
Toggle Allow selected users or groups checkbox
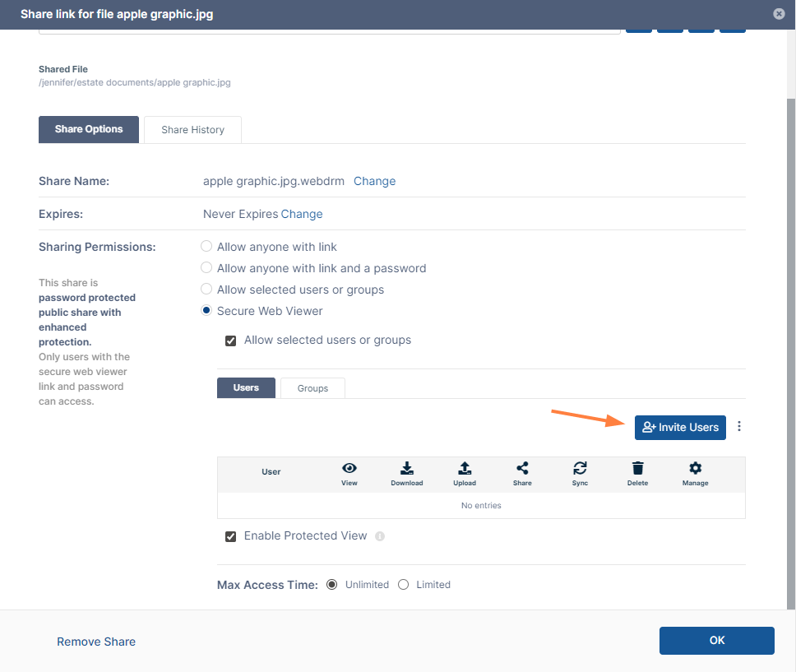click(231, 341)
